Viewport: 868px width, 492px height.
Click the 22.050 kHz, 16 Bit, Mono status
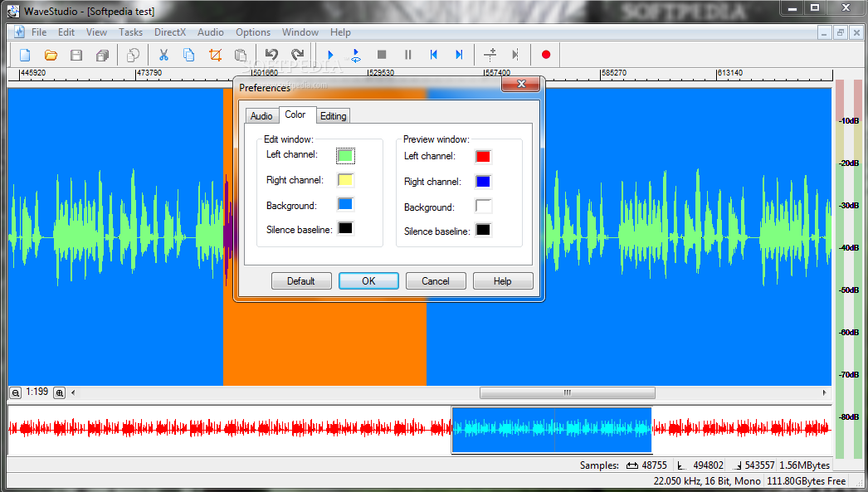[x=707, y=481]
